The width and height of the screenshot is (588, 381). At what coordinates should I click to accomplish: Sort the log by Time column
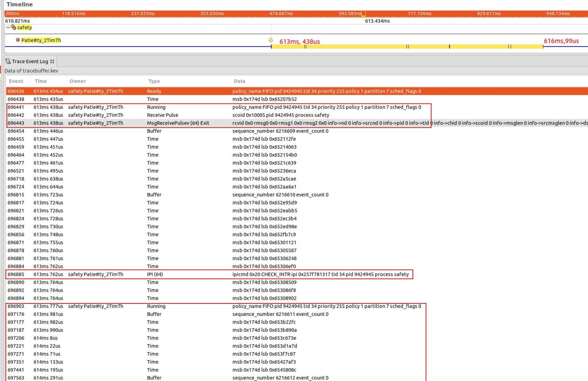[x=41, y=81]
